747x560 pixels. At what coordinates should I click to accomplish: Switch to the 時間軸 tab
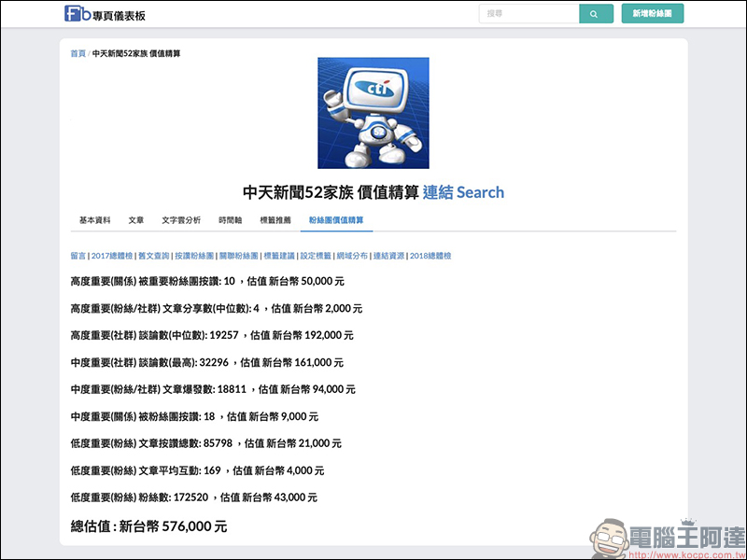(x=230, y=220)
